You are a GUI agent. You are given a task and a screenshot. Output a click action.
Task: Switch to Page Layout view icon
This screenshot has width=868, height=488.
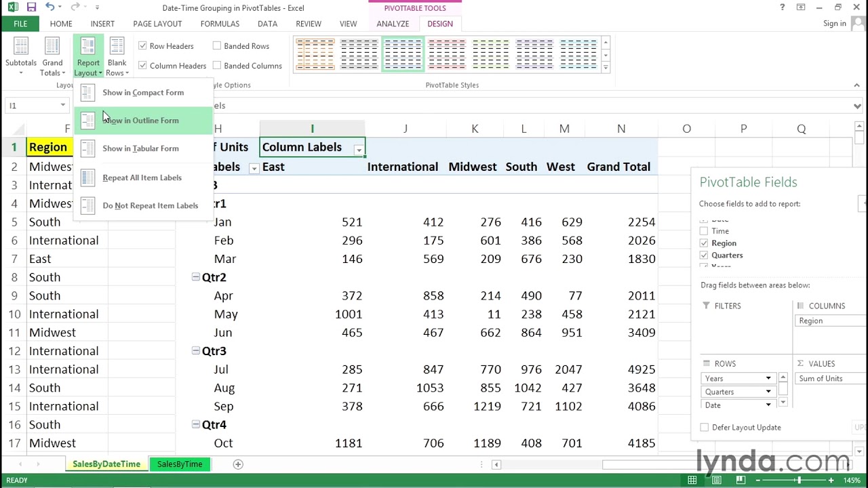[x=717, y=480]
